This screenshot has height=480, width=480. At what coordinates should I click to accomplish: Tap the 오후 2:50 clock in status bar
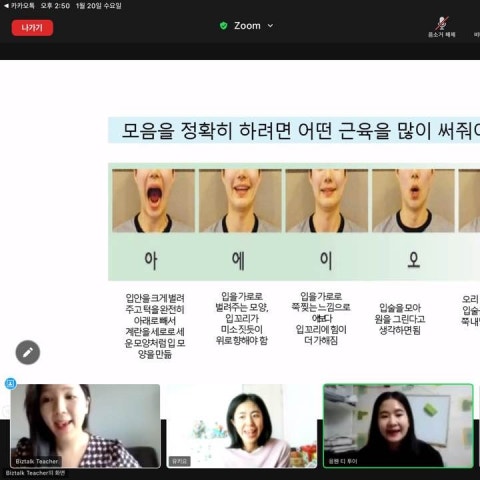(x=55, y=6)
